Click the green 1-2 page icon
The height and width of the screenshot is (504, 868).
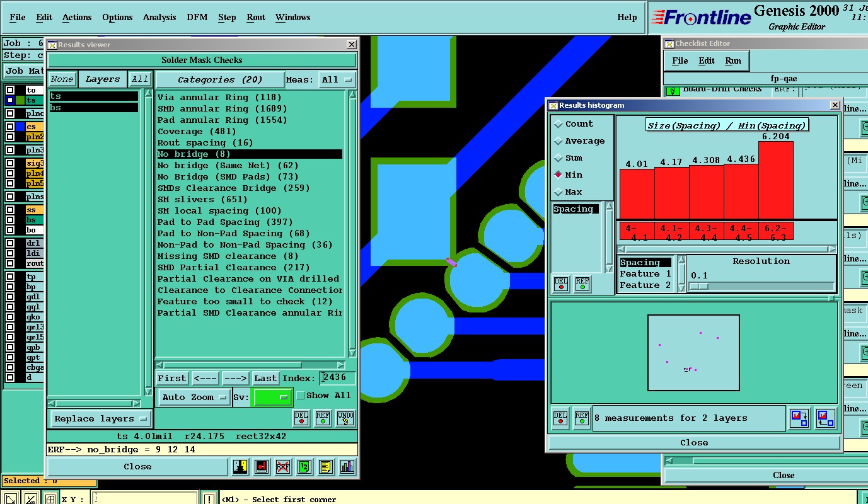pyautogui.click(x=304, y=467)
